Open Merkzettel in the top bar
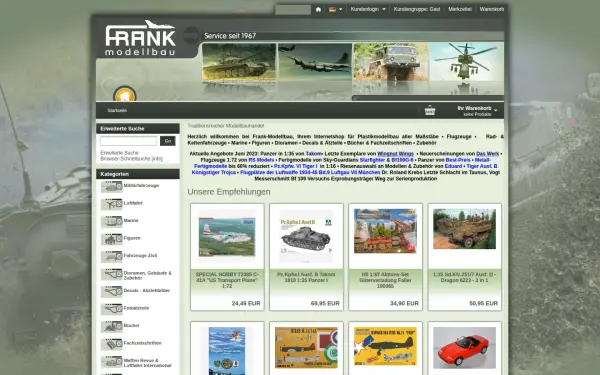This screenshot has width=600, height=375. point(460,9)
